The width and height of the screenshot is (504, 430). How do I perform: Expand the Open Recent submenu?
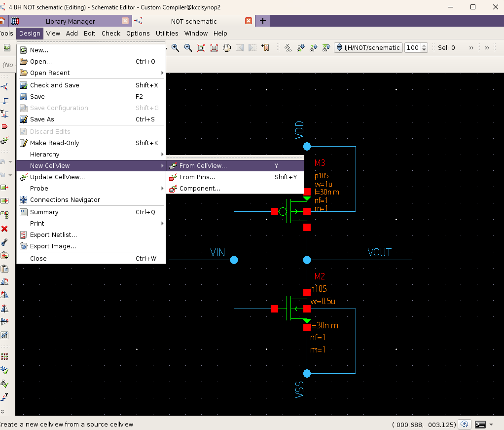91,73
